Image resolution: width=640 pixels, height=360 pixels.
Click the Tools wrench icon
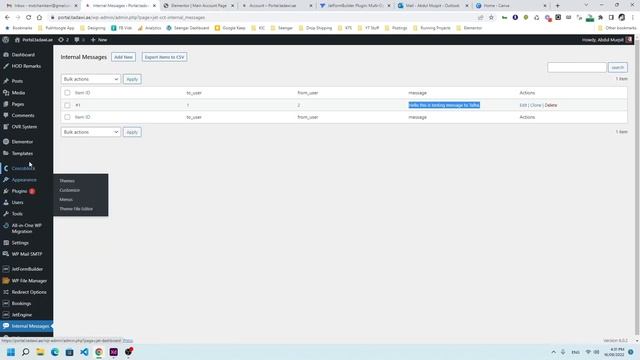(6, 214)
